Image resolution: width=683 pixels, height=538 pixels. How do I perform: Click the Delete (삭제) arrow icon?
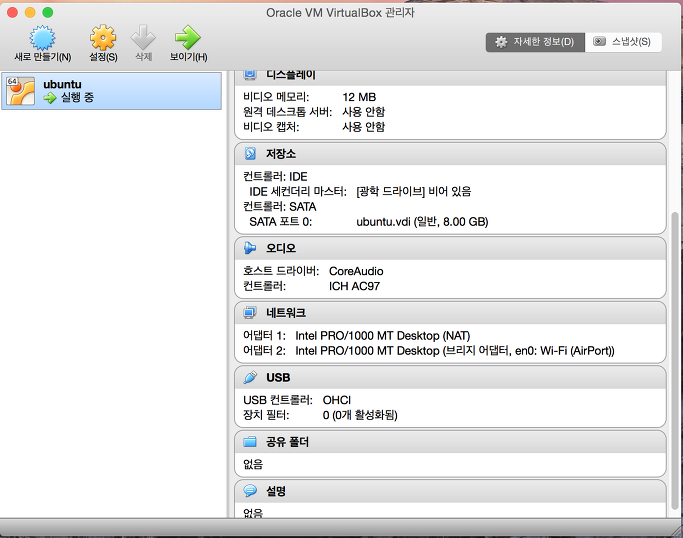point(143,37)
